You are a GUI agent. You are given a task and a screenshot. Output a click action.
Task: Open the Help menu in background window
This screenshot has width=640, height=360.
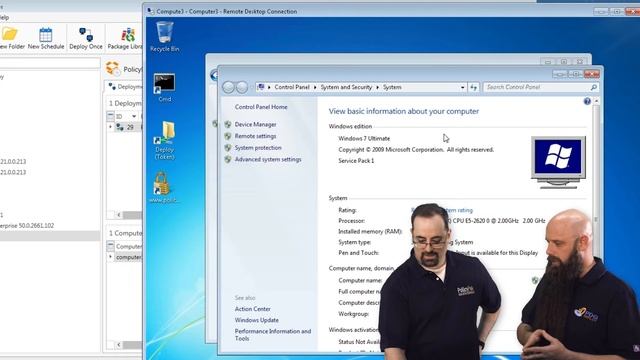[x=4, y=18]
